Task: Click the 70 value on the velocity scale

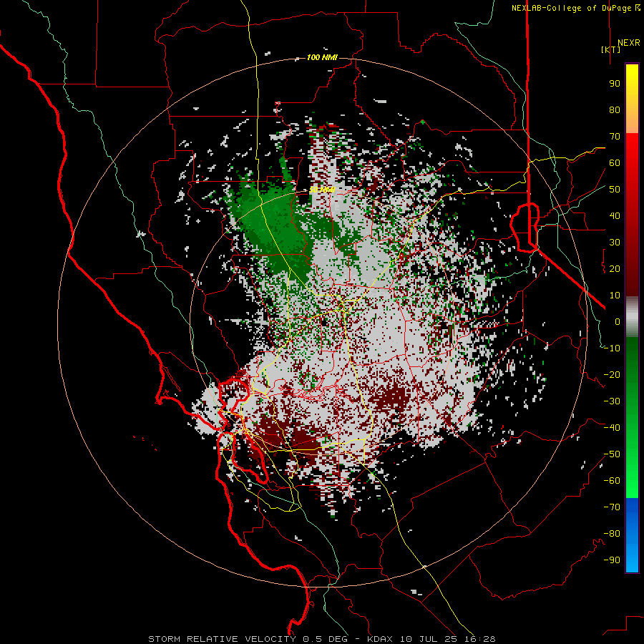Action: (x=615, y=137)
